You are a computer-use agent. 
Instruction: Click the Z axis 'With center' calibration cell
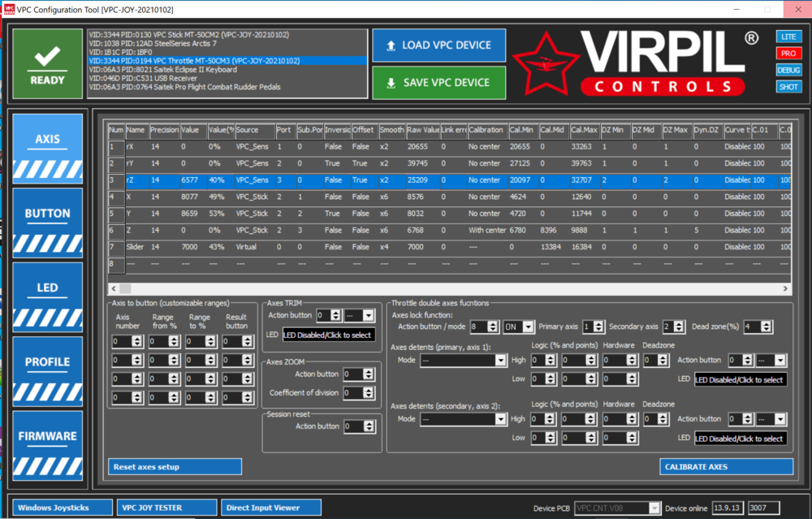486,230
